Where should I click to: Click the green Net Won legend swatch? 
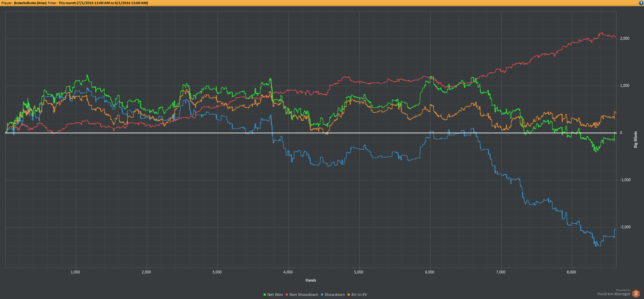pos(265,295)
